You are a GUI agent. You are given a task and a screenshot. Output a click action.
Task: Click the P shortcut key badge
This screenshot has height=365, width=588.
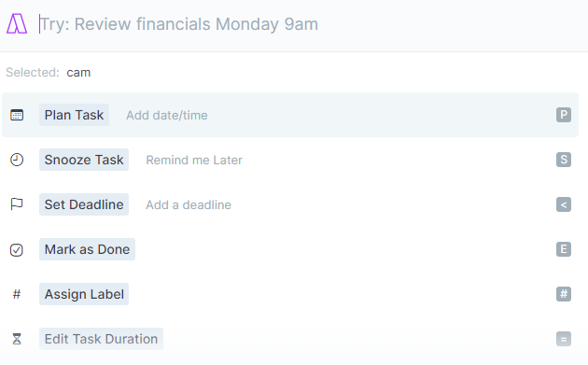[x=564, y=115]
